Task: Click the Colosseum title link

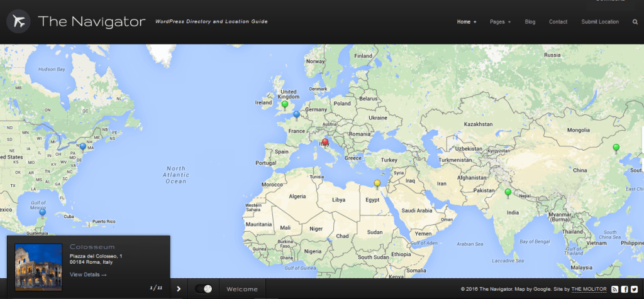Action: (92, 247)
